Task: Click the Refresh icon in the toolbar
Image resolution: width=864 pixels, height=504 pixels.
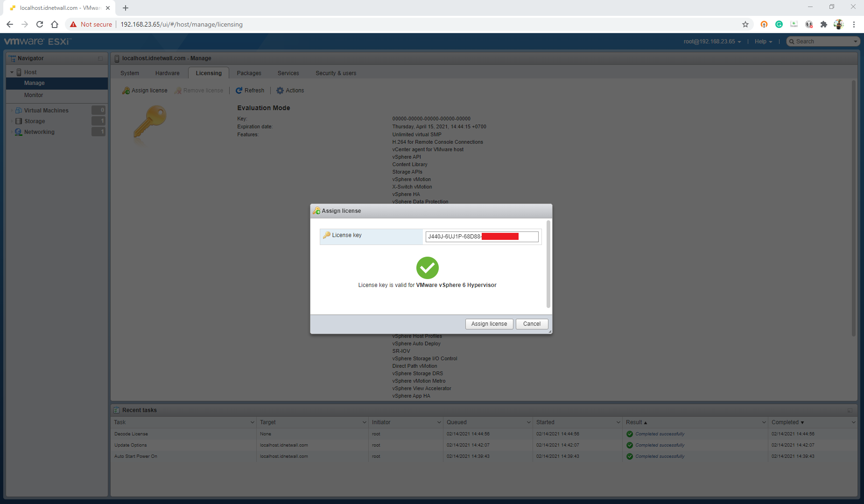Action: (x=239, y=90)
